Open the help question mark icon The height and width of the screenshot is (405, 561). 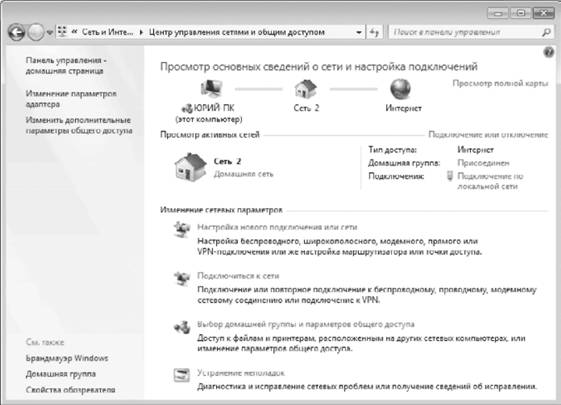tap(548, 53)
